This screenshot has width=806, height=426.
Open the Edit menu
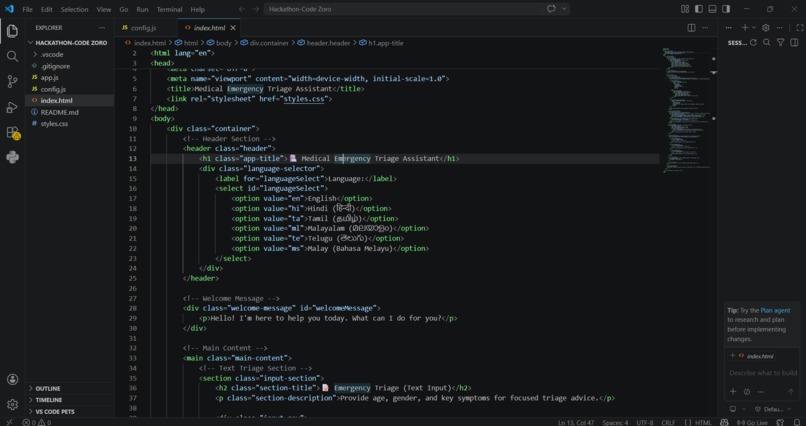click(x=47, y=9)
